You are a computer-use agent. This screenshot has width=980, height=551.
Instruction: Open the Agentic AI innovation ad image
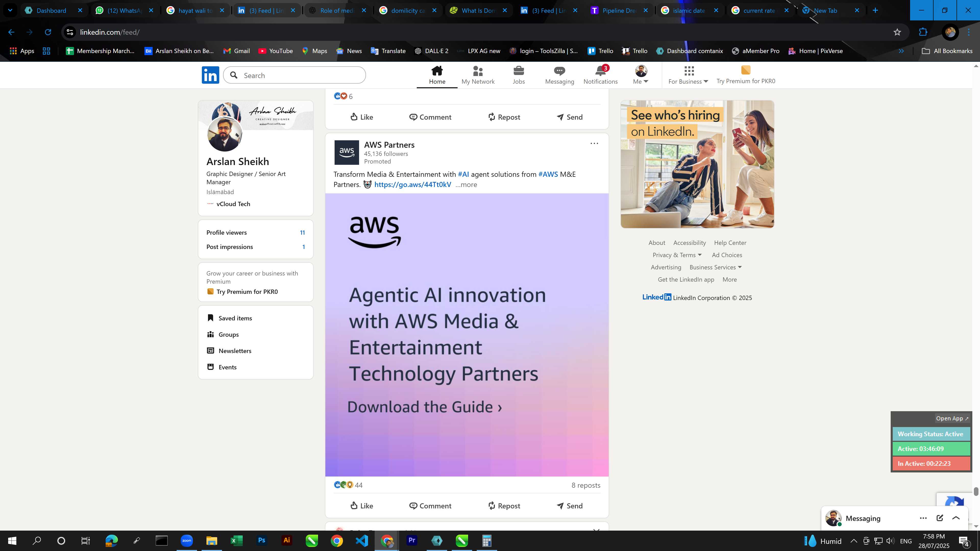[467, 335]
